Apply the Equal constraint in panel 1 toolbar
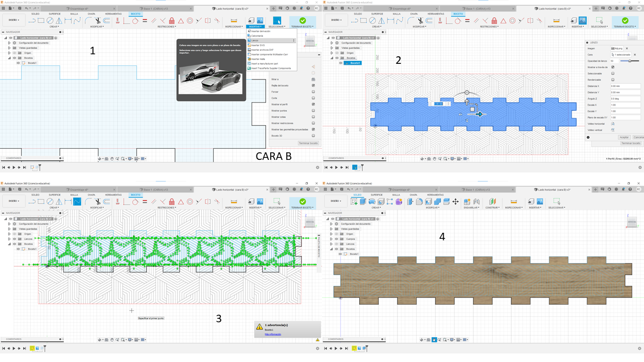 [145, 20]
